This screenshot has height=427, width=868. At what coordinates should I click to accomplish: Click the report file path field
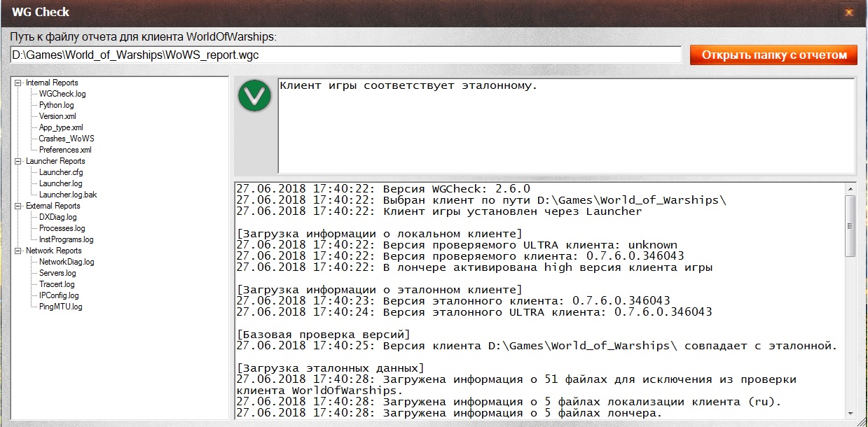point(345,55)
